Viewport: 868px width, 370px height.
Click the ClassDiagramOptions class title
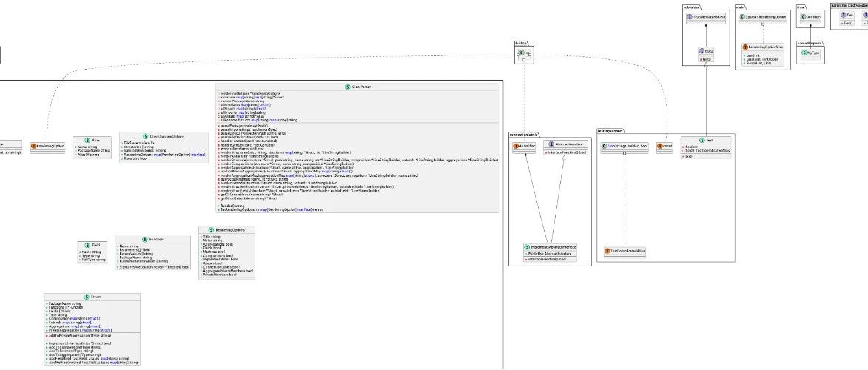[x=166, y=135]
